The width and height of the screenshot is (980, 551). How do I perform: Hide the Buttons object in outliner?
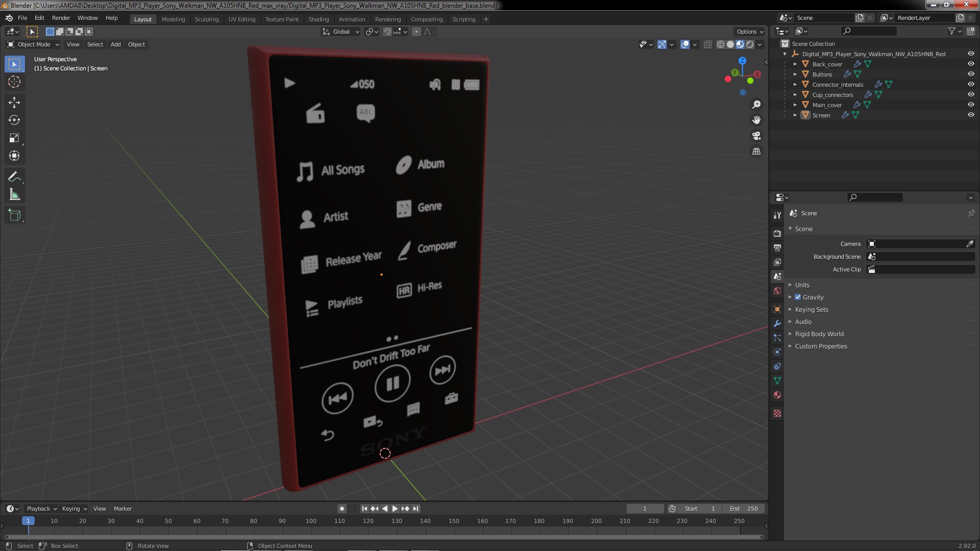pyautogui.click(x=970, y=74)
